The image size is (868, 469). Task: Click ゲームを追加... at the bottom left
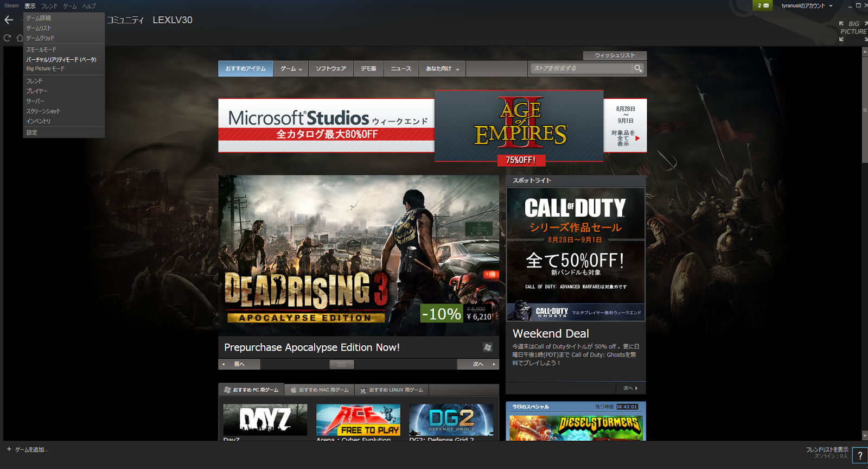[28, 449]
